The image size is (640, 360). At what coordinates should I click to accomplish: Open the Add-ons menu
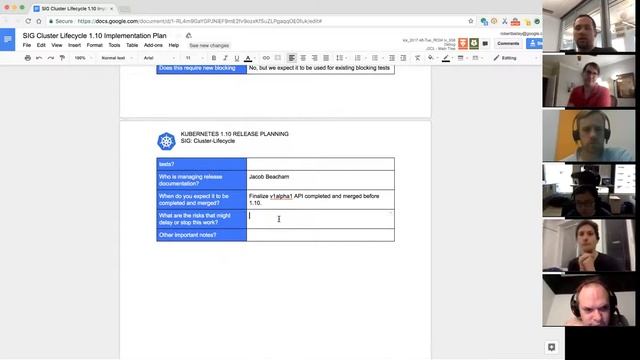153,45
